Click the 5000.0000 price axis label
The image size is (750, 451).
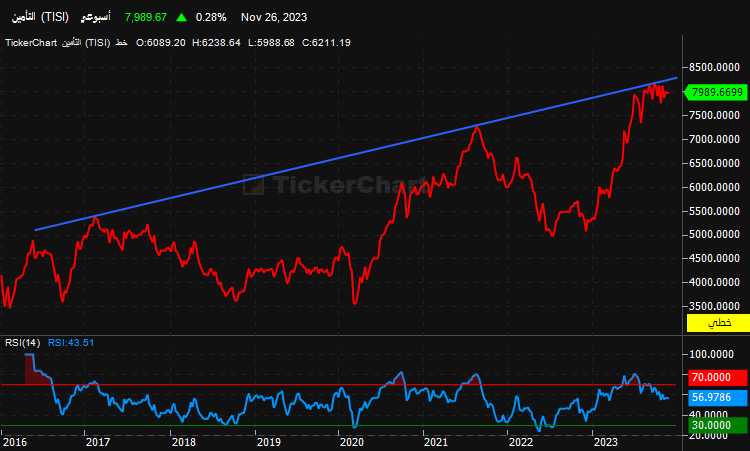714,234
